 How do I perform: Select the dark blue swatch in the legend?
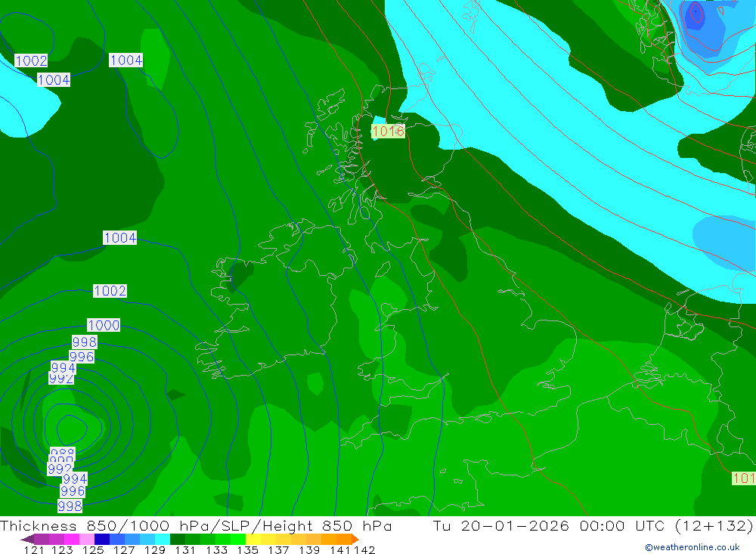[102, 539]
